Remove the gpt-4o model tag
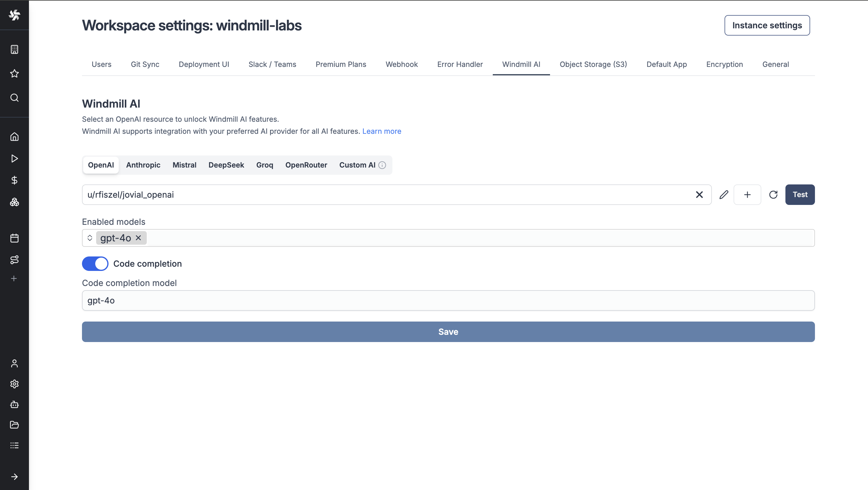The image size is (868, 490). pos(138,238)
